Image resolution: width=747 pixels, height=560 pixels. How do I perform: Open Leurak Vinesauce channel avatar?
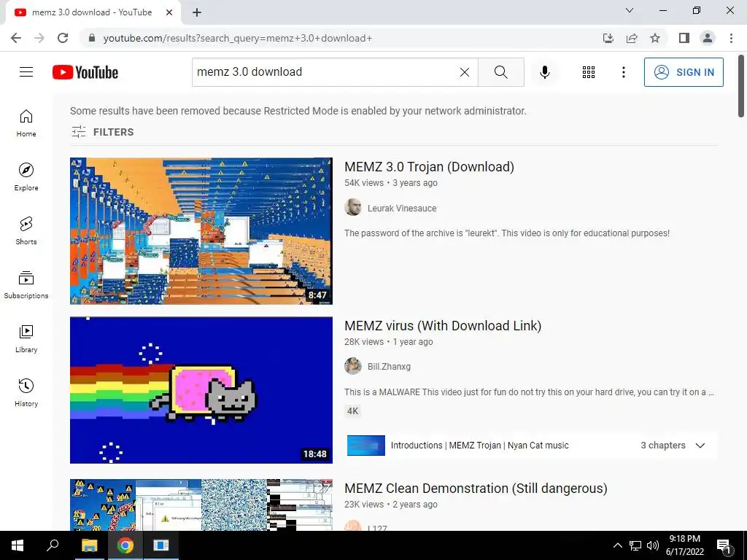point(353,208)
